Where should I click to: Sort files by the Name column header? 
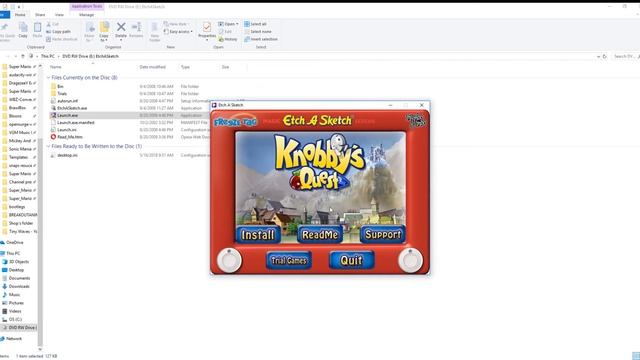pos(56,67)
